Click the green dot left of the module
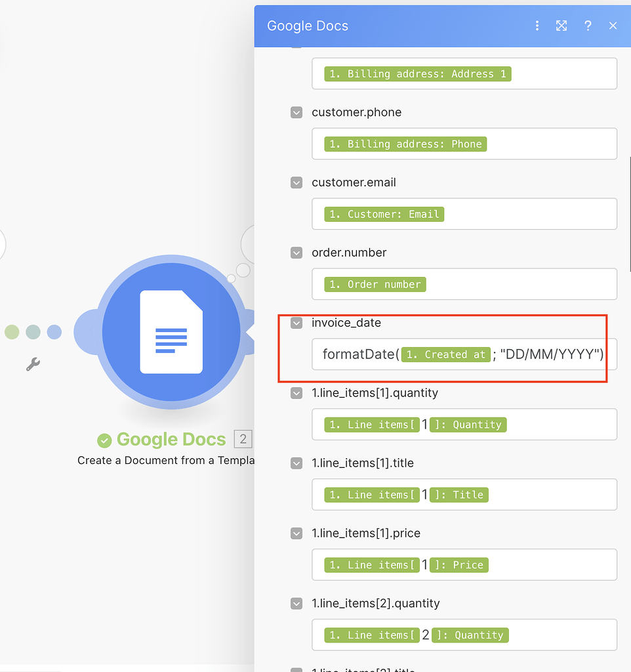The height and width of the screenshot is (672, 631). pyautogui.click(x=11, y=332)
